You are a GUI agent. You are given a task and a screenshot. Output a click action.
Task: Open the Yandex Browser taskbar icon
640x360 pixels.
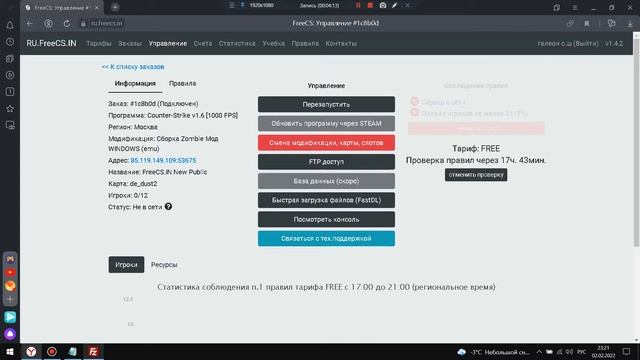click(x=31, y=351)
